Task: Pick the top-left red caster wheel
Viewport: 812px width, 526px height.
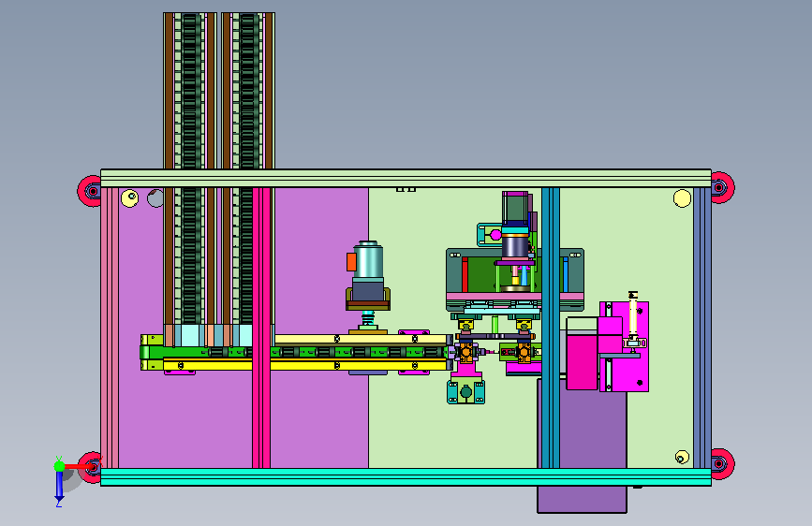Action: (x=90, y=191)
